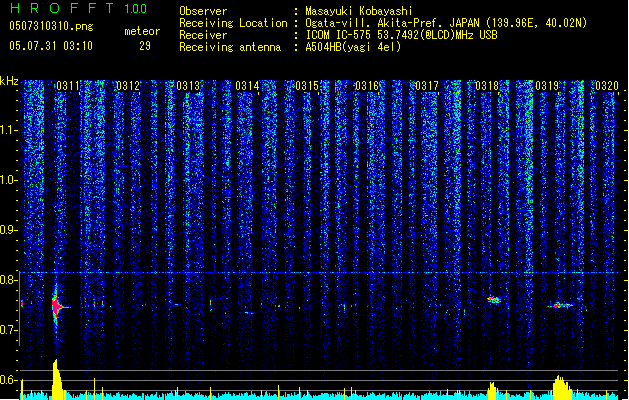Click the kHz axis unit label

pos(9,81)
